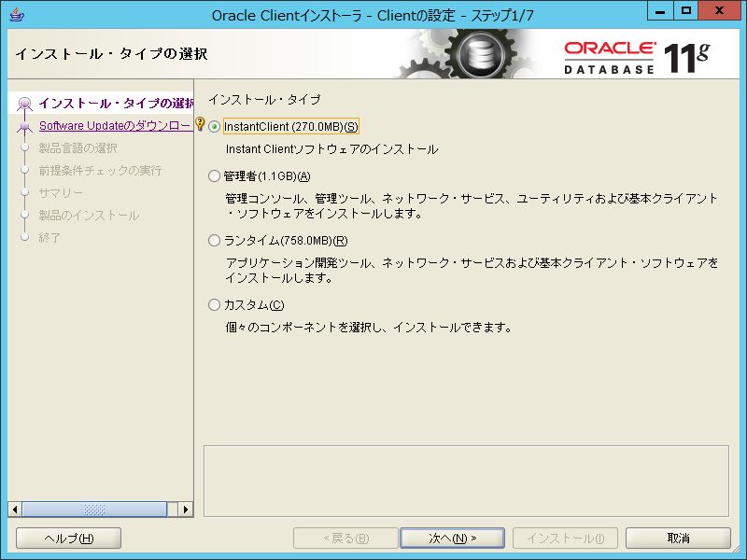This screenshot has width=747, height=560.
Task: Open the Software Updateのダウンロード step link
Action: point(116,126)
